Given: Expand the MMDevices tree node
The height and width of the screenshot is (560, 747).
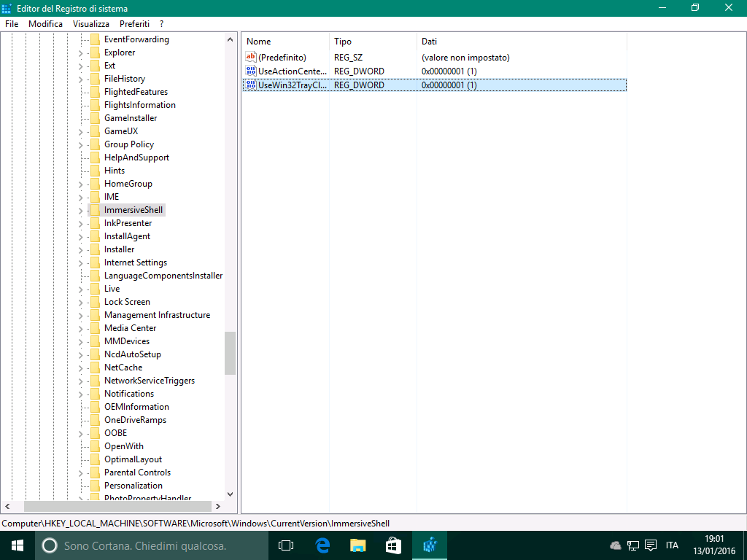Looking at the screenshot, I should [80, 342].
